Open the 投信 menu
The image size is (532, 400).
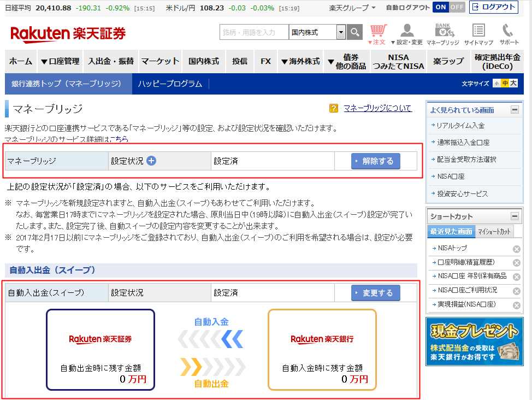[240, 61]
